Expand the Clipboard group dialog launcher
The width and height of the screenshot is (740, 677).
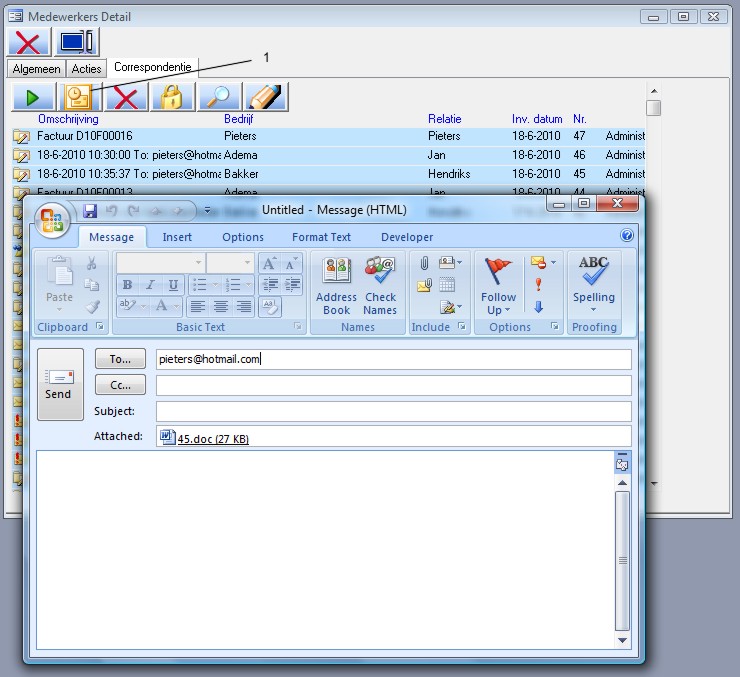(100, 326)
